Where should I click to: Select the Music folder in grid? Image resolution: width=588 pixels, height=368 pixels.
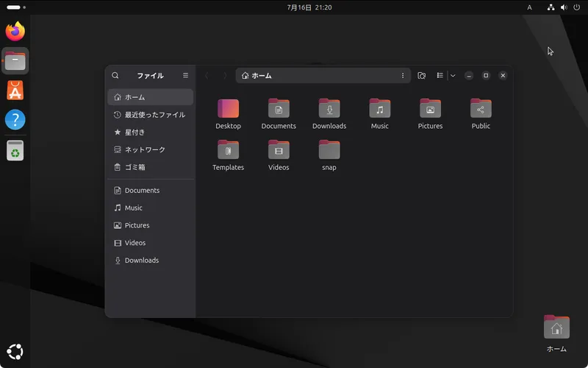(x=380, y=108)
